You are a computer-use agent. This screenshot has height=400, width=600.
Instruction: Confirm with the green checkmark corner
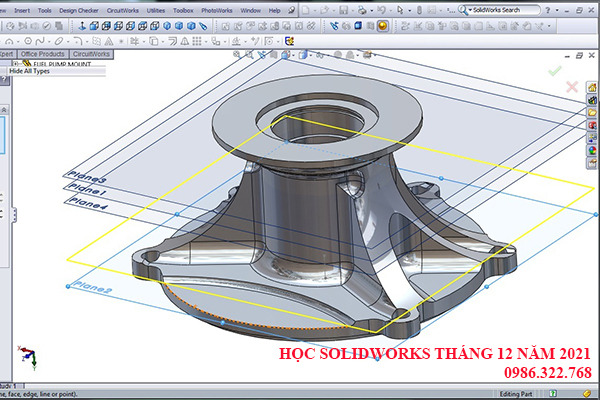click(x=555, y=71)
